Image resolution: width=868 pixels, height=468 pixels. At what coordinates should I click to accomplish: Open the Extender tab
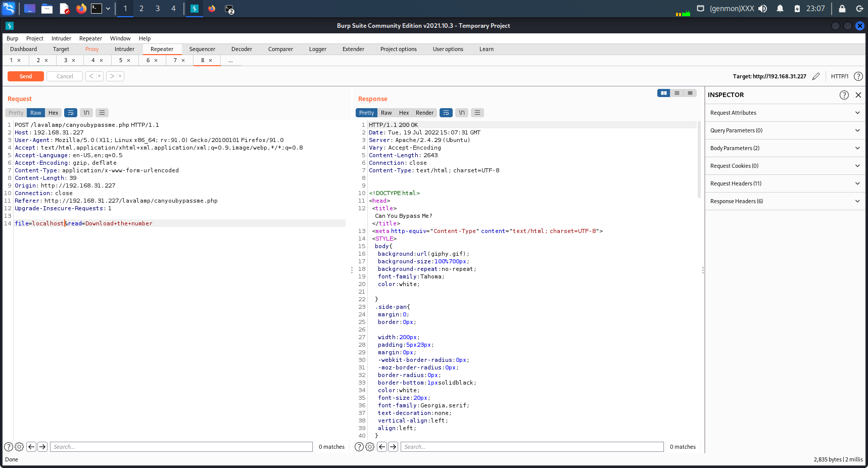point(353,49)
